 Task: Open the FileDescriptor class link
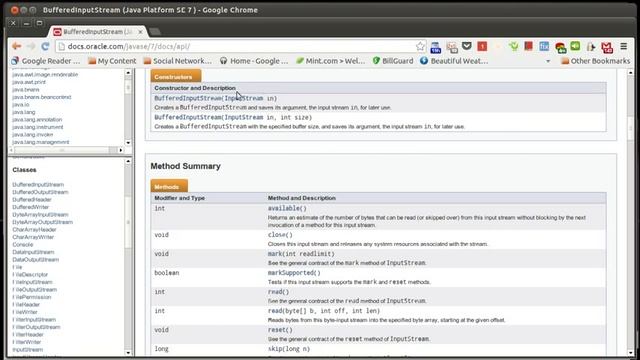click(x=30, y=274)
